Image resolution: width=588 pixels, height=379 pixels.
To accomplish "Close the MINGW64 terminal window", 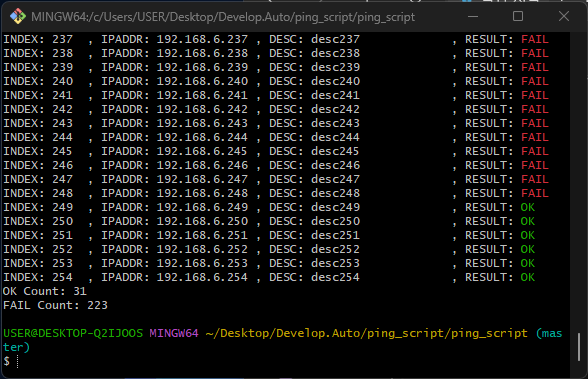I will point(564,16).
